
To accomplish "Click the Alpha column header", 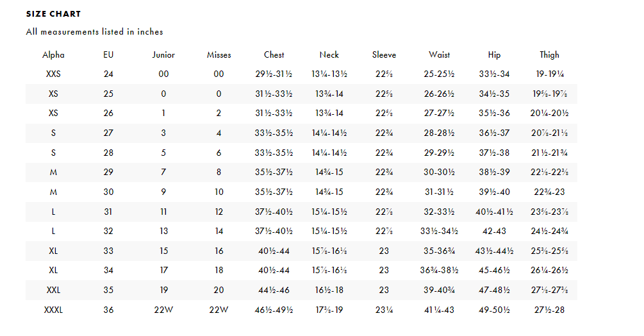I will (53, 55).
